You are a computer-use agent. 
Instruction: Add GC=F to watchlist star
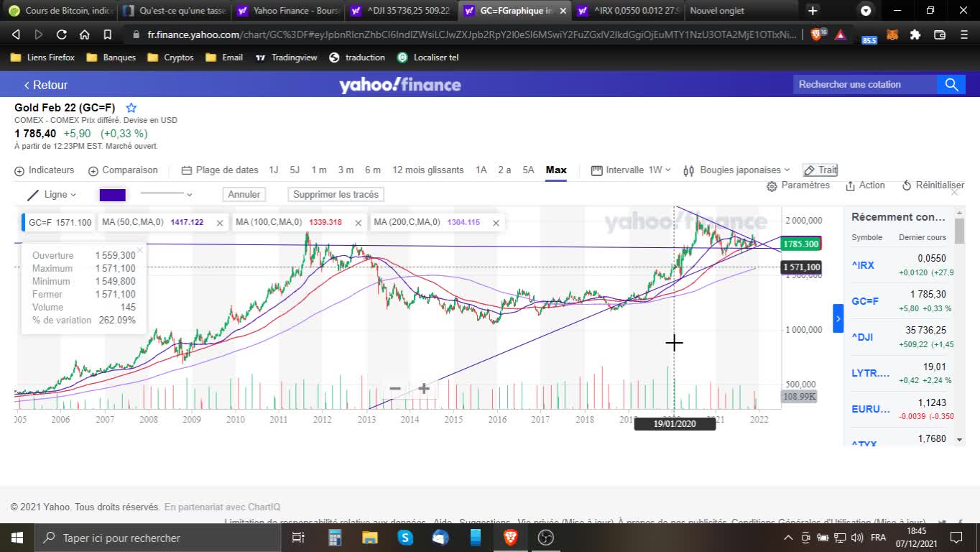click(131, 108)
